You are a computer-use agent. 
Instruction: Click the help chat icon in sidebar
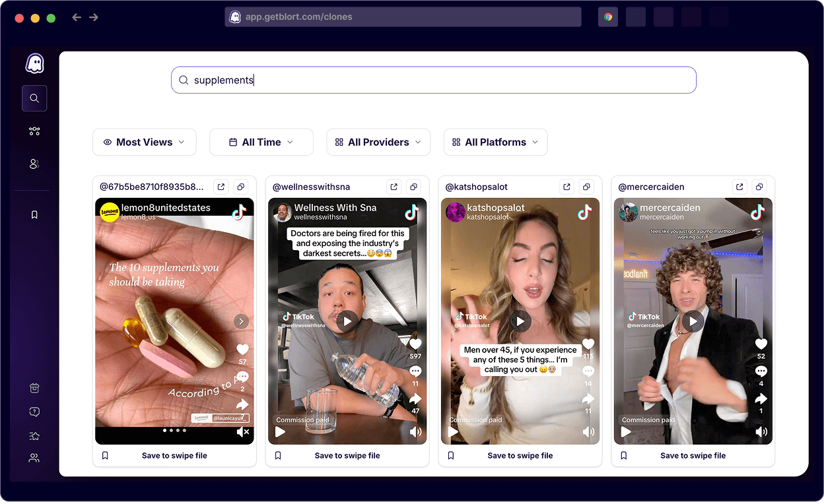pyautogui.click(x=34, y=412)
